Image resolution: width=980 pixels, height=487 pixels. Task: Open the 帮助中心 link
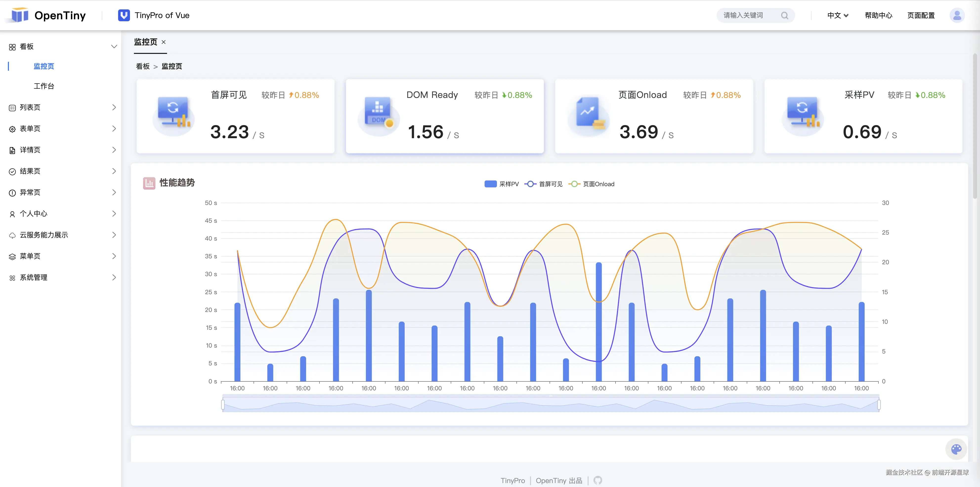click(878, 16)
